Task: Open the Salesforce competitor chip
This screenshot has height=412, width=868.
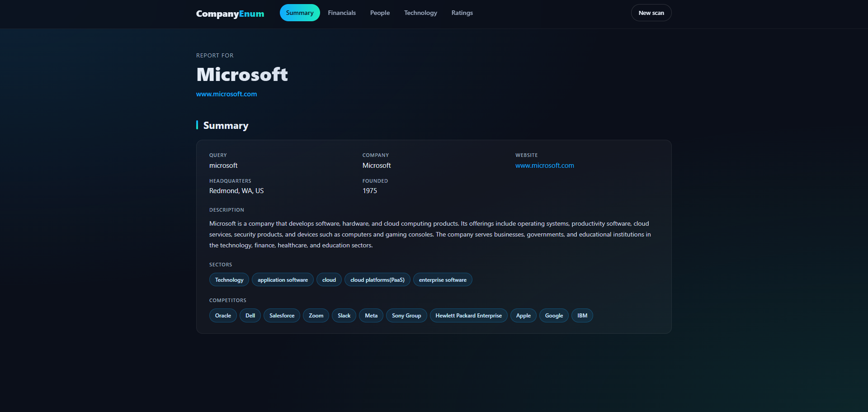Action: coord(282,315)
